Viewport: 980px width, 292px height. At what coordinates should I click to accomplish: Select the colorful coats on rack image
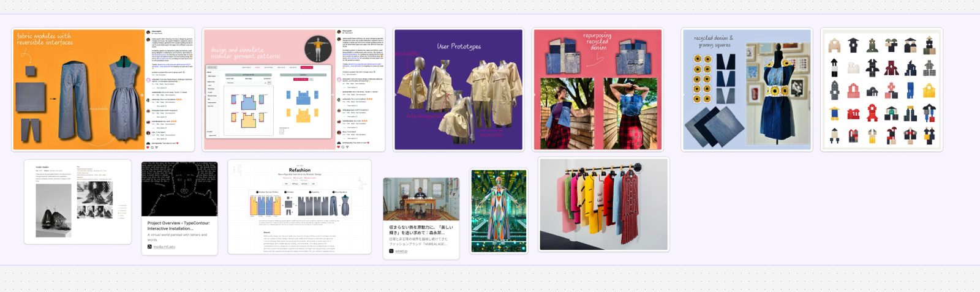tap(603, 204)
